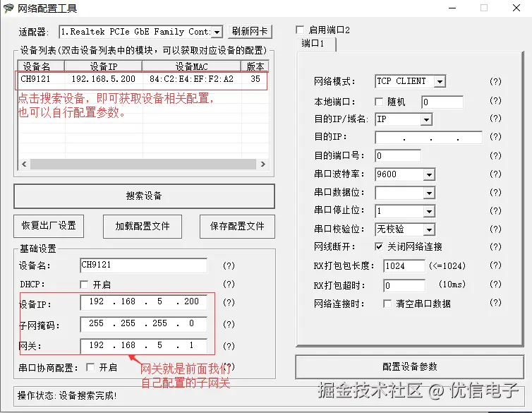The height and width of the screenshot is (413, 532).
Task: Click RX打包超时 input field
Action: 404,285
